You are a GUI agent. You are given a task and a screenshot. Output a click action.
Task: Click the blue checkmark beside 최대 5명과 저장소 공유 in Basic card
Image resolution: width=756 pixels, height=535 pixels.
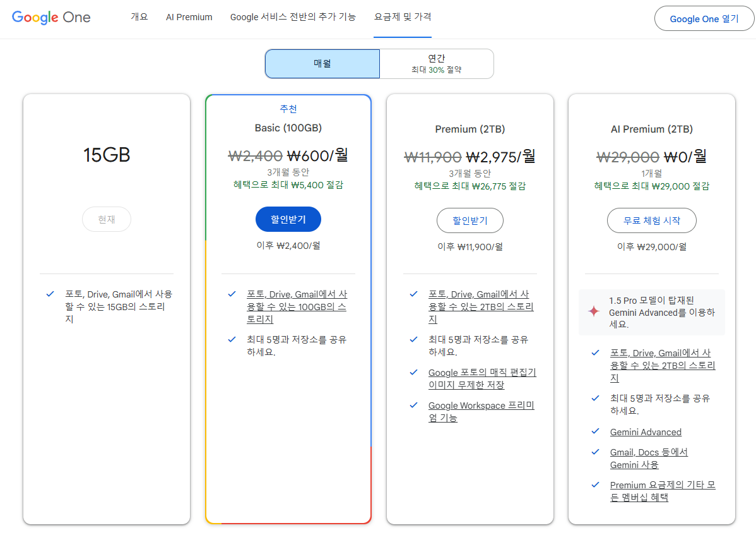232,340
